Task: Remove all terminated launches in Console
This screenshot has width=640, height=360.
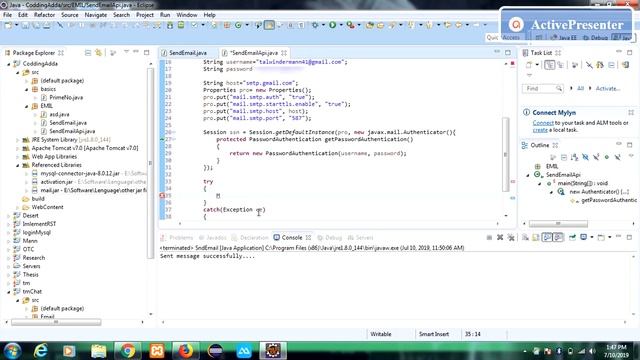Action: tap(511, 238)
